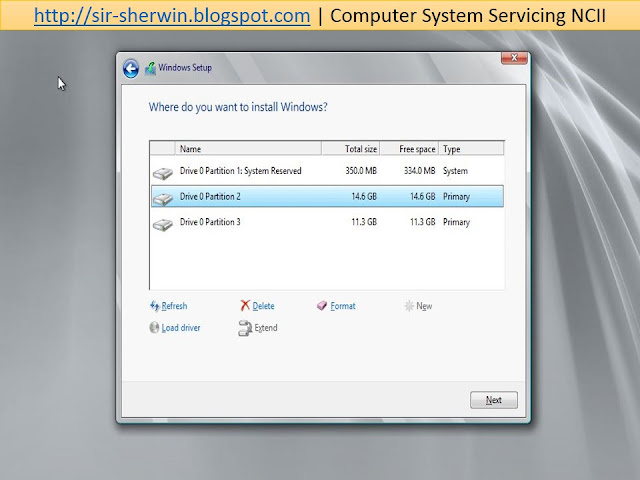Click Partition 2's 14.6 GB total size

tap(364, 196)
